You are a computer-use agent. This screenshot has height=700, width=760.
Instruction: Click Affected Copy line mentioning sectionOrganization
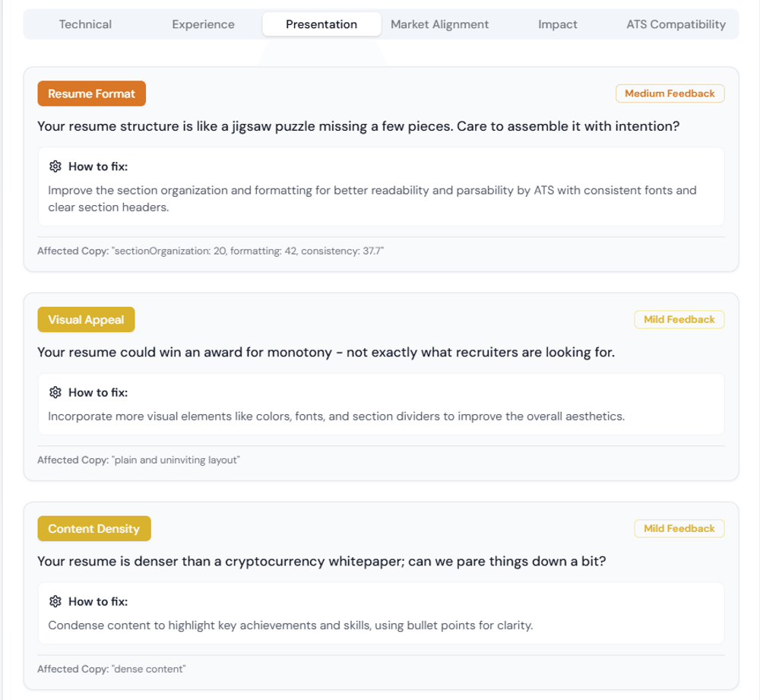211,250
